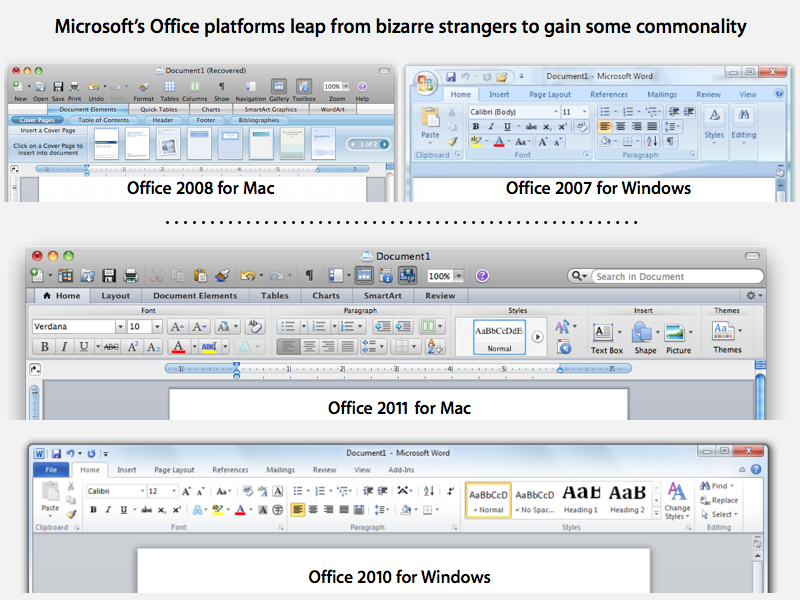
Task: Click the Save icon in Office 2010 title bar
Action: click(x=56, y=454)
